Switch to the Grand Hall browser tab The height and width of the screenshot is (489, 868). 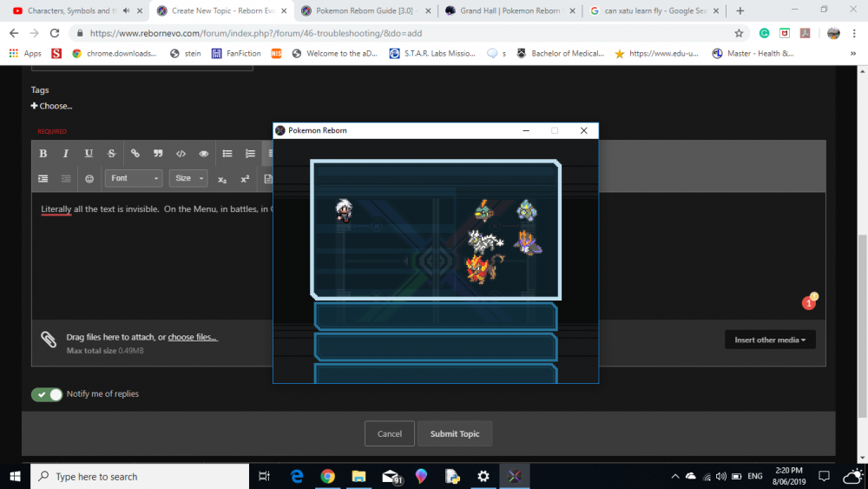point(507,11)
